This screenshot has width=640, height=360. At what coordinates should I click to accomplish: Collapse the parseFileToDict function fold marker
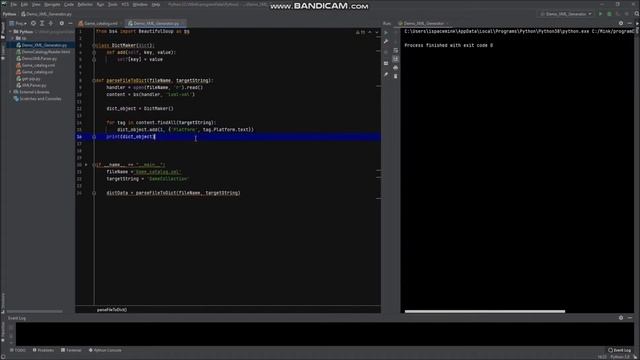94,80
